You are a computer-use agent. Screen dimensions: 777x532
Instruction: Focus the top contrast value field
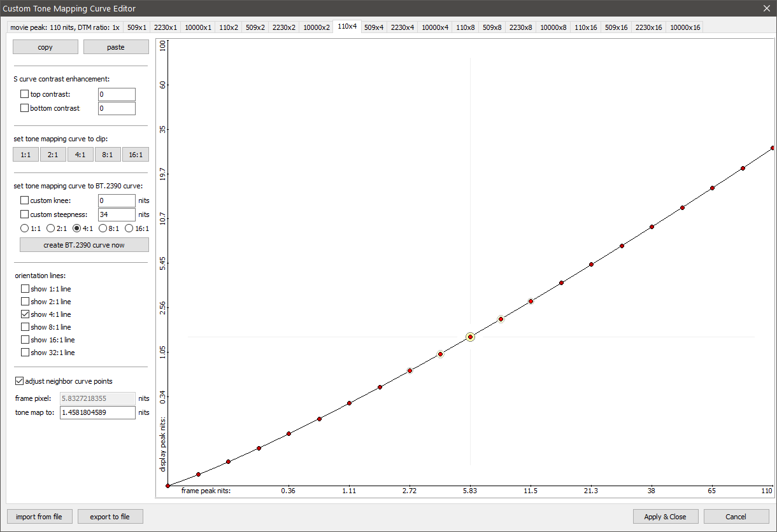click(x=117, y=94)
